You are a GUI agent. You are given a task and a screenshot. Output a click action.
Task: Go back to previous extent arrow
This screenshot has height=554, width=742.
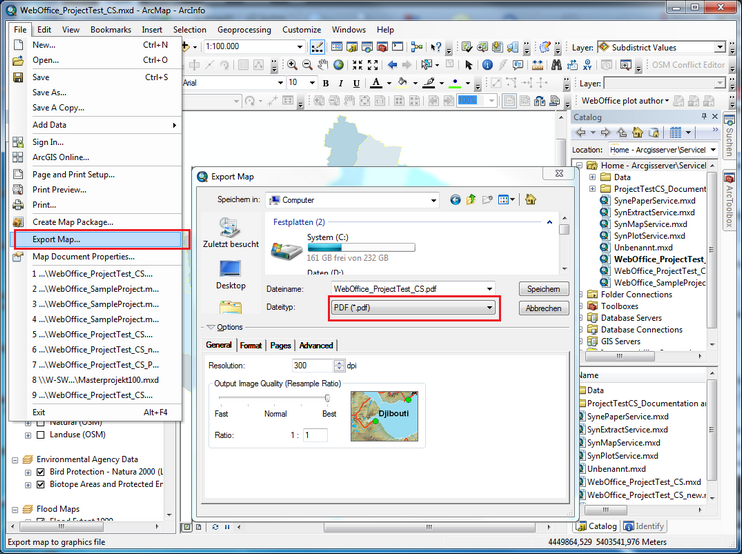[392, 65]
